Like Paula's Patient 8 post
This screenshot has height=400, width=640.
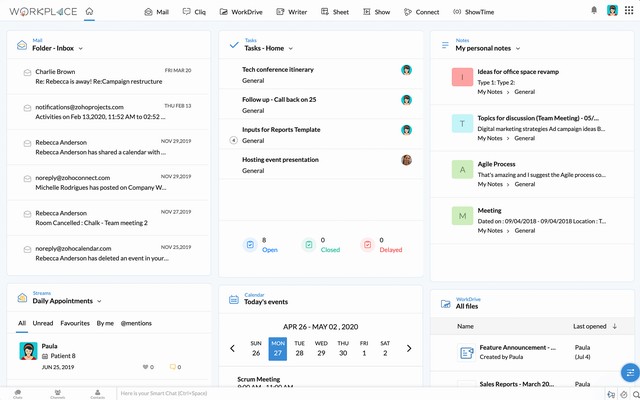point(145,367)
